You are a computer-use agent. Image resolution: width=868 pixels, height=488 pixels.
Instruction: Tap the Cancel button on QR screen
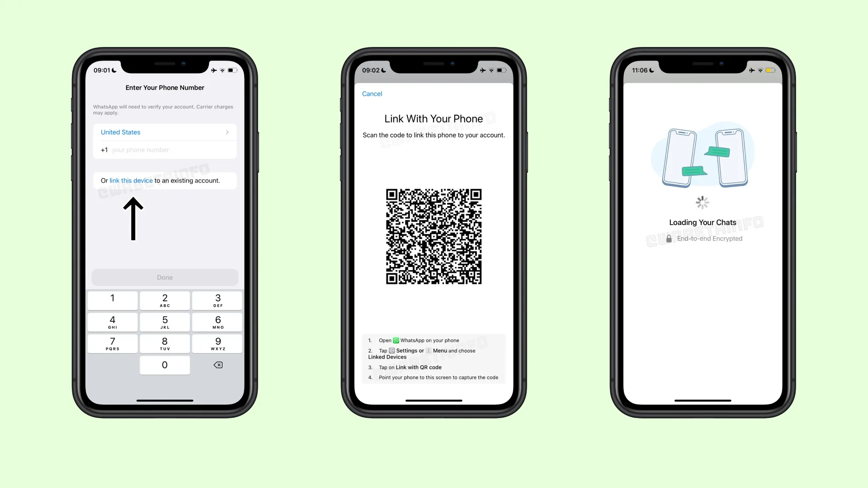pyautogui.click(x=372, y=94)
